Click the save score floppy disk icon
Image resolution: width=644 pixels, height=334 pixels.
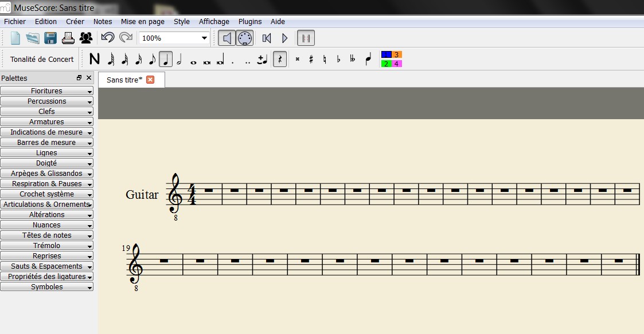point(50,38)
